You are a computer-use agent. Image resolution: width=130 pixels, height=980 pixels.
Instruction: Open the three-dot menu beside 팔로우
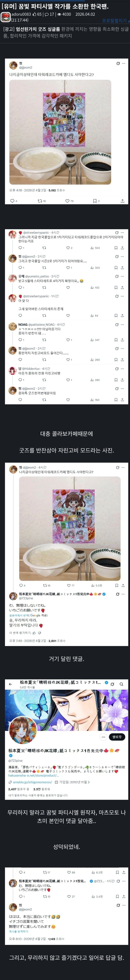click(x=103, y=737)
